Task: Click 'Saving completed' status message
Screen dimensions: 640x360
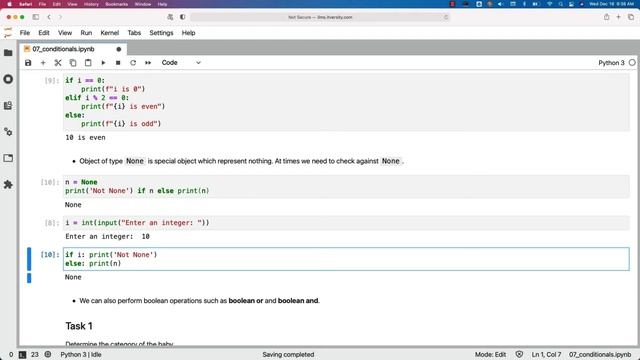Action: click(x=288, y=355)
